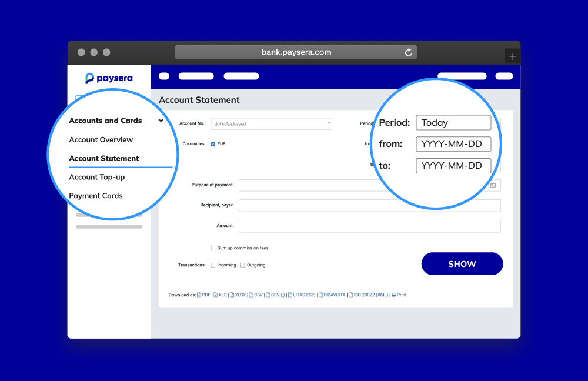This screenshot has height=381, width=588.
Task: Download statement as ISO 20022 (XML)
Action: (x=368, y=295)
